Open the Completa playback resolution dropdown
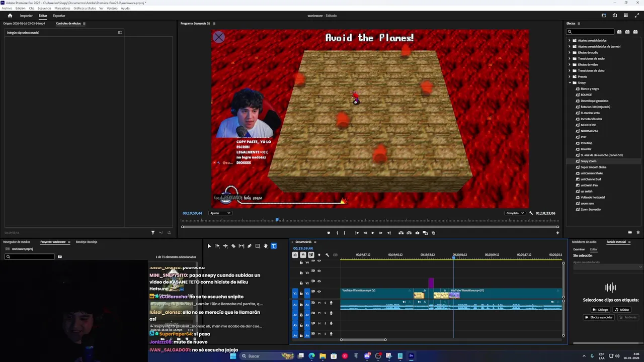The image size is (644, 362). (516, 213)
